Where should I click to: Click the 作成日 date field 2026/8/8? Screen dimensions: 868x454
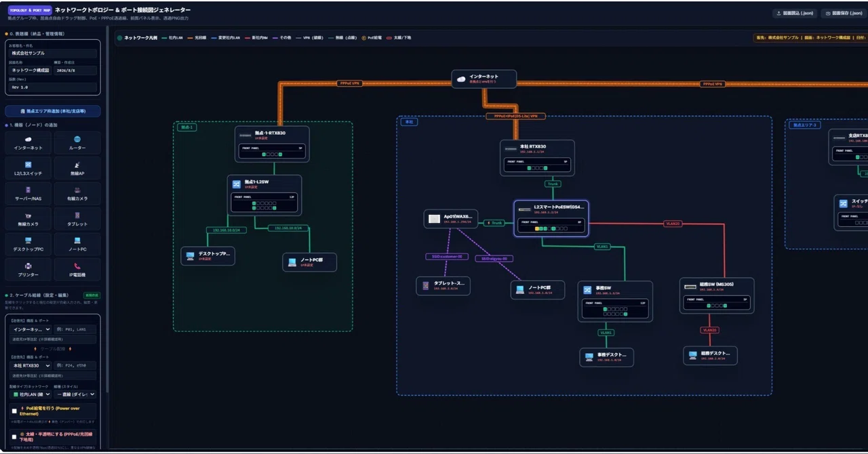[x=75, y=70]
